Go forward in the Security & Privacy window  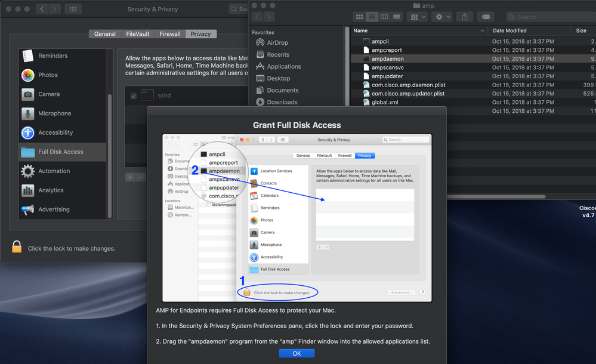pyautogui.click(x=54, y=9)
